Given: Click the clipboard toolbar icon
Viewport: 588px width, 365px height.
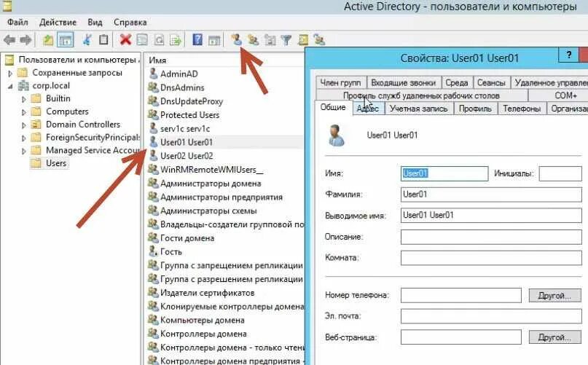Looking at the screenshot, I should 103,39.
